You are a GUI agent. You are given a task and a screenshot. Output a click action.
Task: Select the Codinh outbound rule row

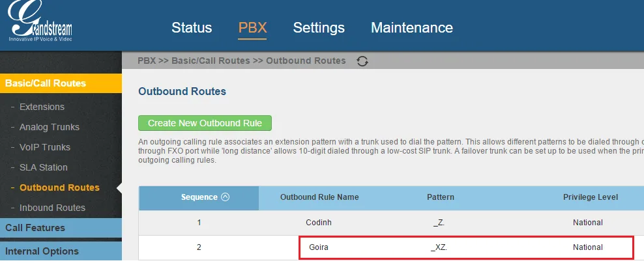pos(319,223)
